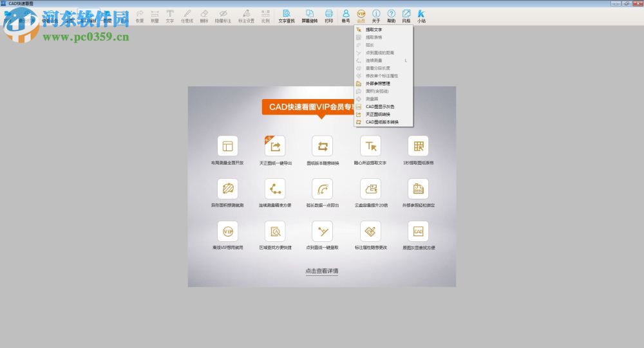The image size is (644, 348).
Task: Select the 测量 measure tool icon
Action: [155, 16]
